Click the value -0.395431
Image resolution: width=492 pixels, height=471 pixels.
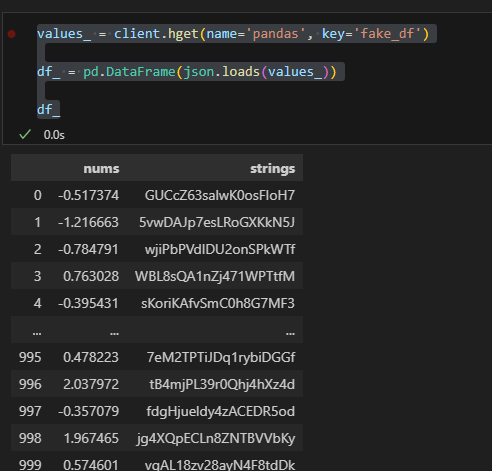tap(88, 303)
